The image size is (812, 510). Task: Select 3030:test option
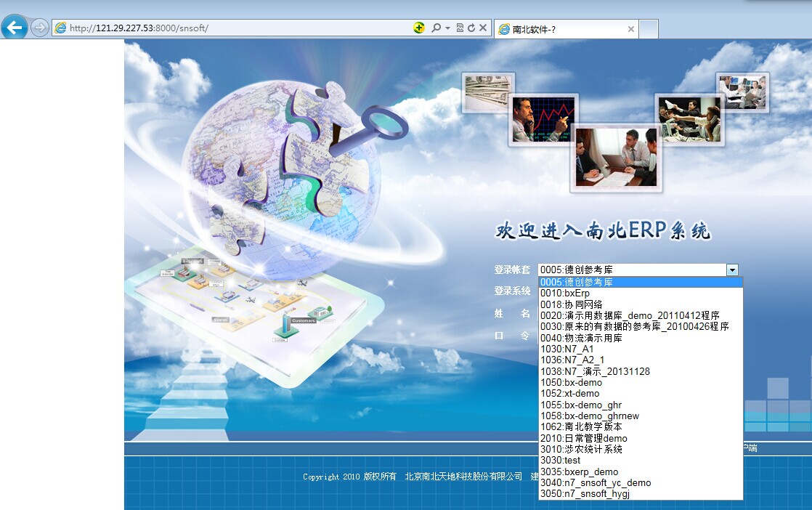point(641,461)
